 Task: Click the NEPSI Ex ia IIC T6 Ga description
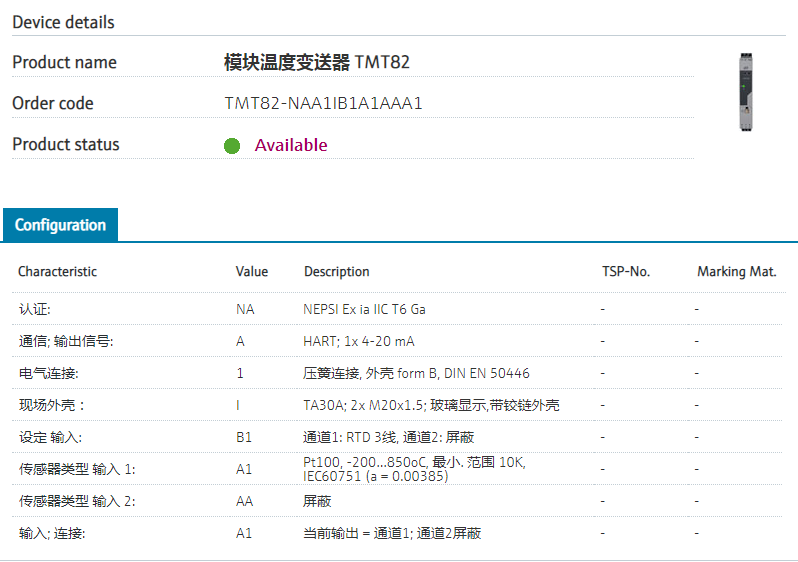click(x=371, y=309)
